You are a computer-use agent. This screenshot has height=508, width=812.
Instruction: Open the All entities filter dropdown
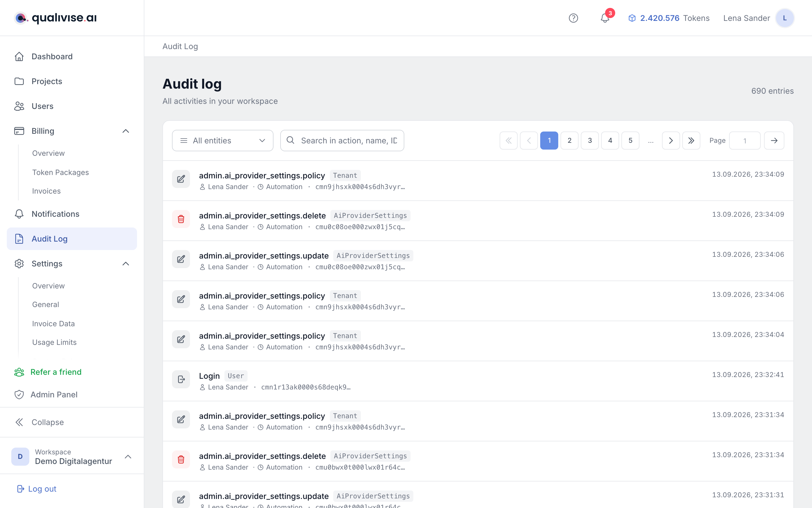pyautogui.click(x=222, y=141)
